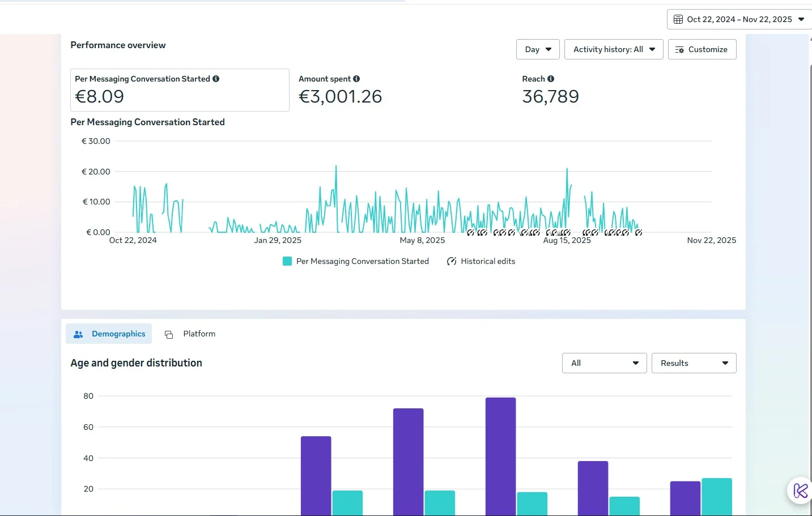The width and height of the screenshot is (812, 516).
Task: Click info icon for Per Messaging Conversation Started
Action: pos(216,79)
